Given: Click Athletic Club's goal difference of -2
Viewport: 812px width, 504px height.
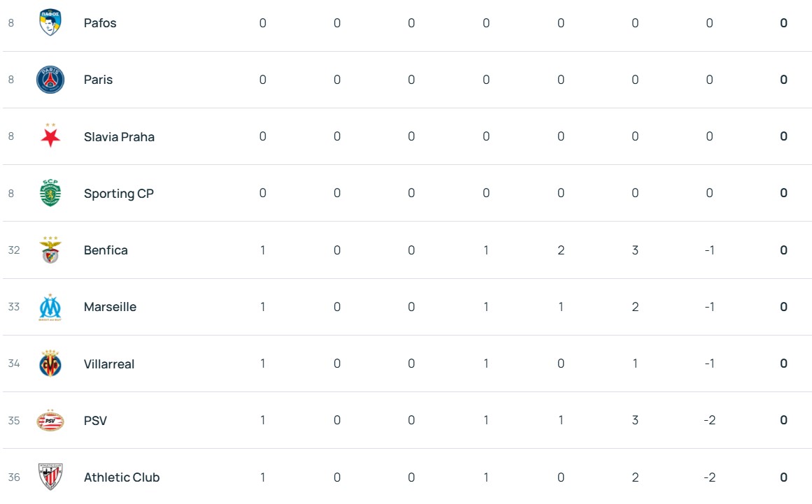Looking at the screenshot, I should (709, 477).
